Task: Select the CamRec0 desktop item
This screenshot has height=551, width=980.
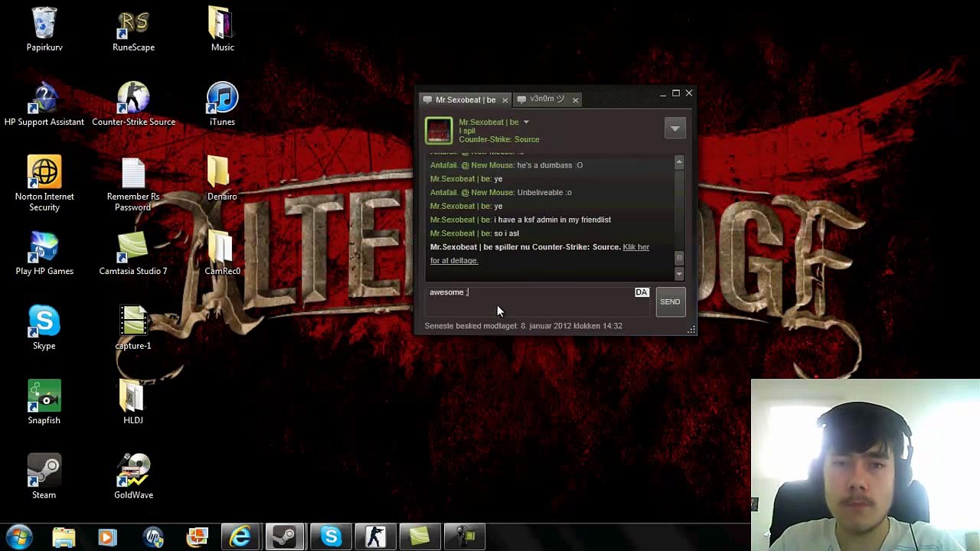Action: [x=222, y=253]
